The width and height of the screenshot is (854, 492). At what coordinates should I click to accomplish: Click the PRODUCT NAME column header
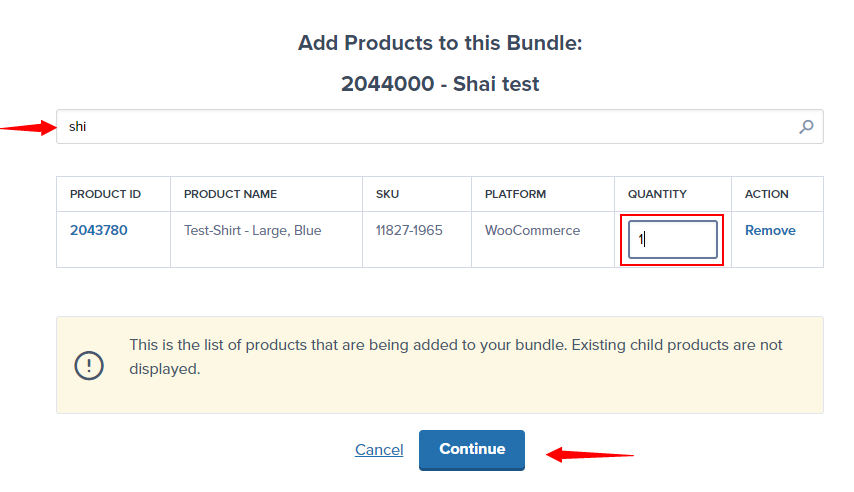coord(231,194)
